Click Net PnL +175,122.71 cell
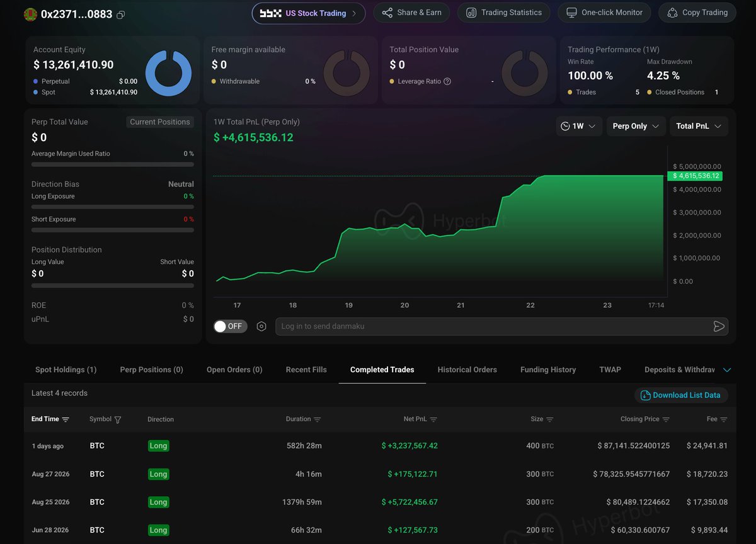Image resolution: width=756 pixels, height=544 pixels. (413, 474)
